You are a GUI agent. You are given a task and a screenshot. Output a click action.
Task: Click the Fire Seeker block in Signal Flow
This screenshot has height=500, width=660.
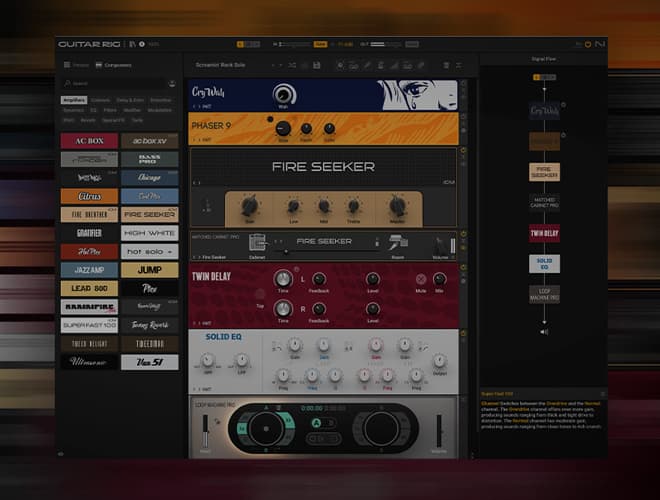click(544, 172)
